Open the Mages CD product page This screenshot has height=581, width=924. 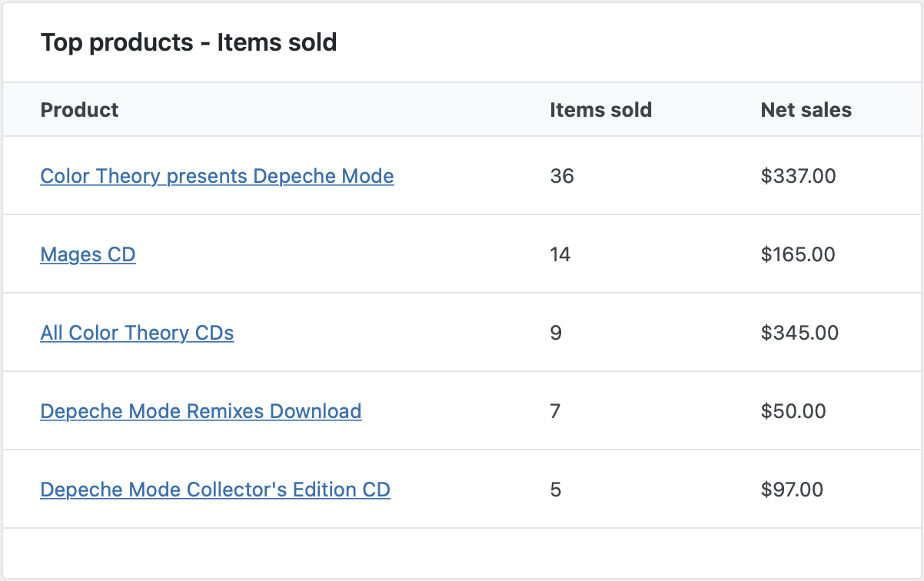tap(88, 254)
